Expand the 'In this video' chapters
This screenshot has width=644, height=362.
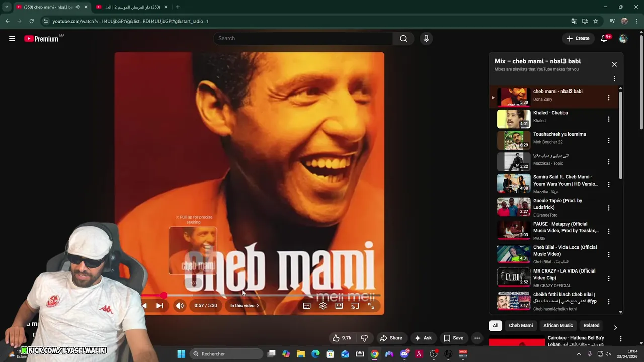[x=245, y=306]
